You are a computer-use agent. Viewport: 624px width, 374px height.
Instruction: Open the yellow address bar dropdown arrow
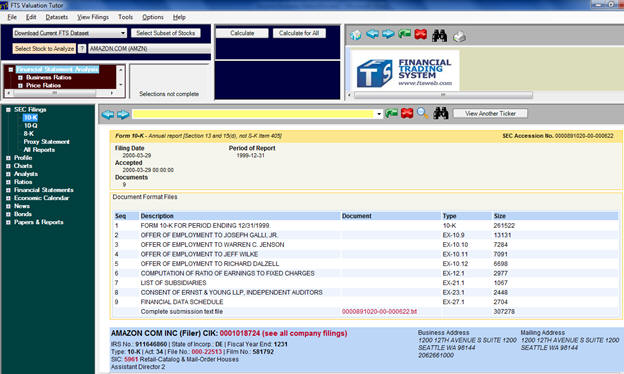[x=379, y=114]
